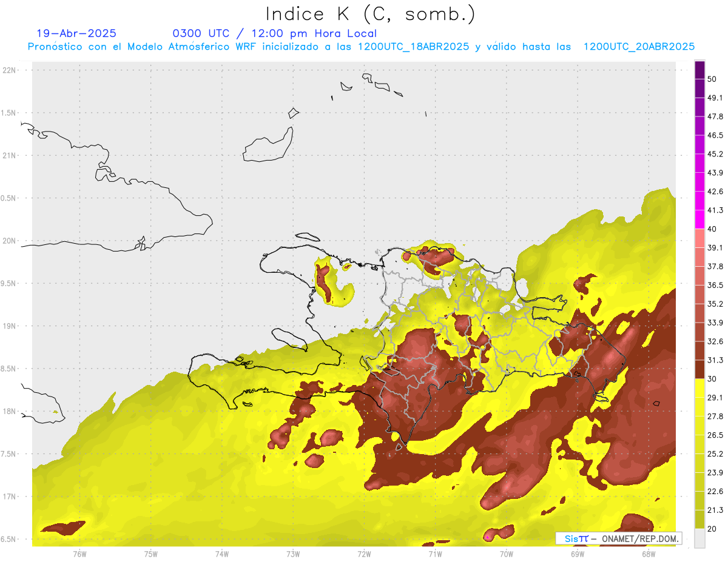Click the map title 'Indice K (C, somb.)'
The width and height of the screenshot is (728, 562).
coord(370,14)
